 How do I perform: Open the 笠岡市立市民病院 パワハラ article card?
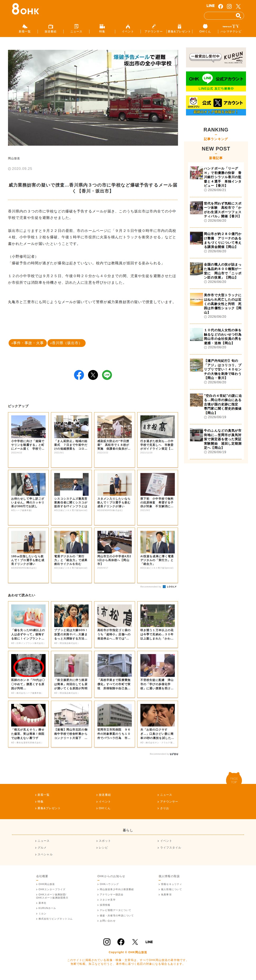114,724
